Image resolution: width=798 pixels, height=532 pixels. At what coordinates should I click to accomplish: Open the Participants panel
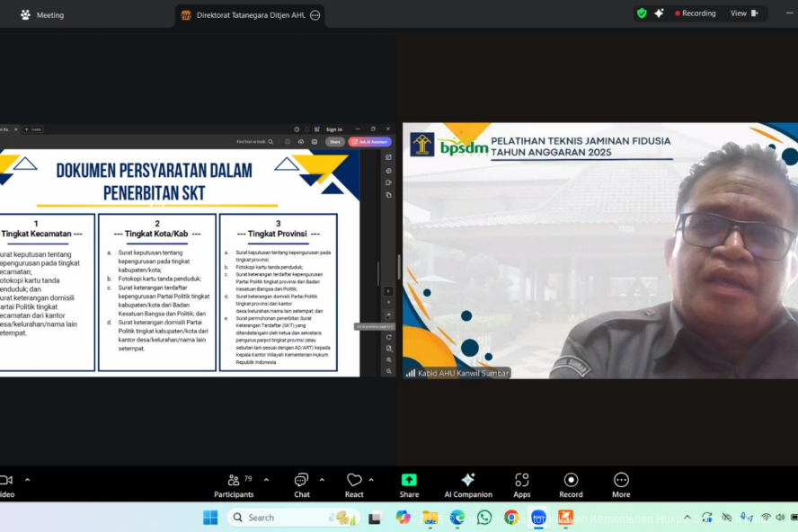click(x=234, y=484)
